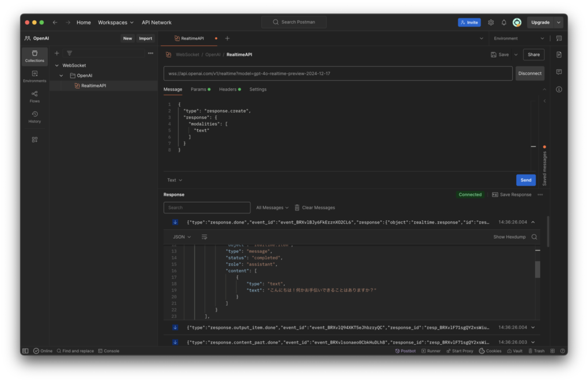This screenshot has width=588, height=382.
Task: Click the help question mark icon
Action: click(x=563, y=351)
